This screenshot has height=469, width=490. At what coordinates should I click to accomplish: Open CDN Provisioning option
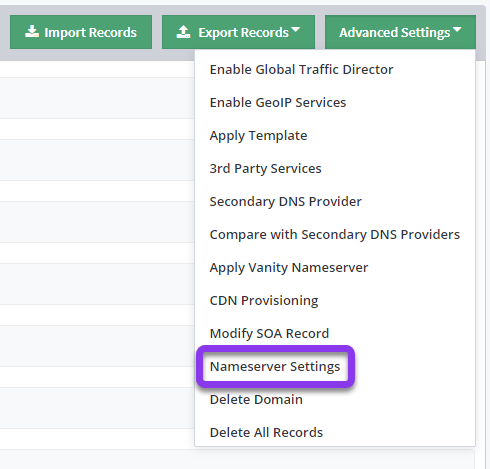pyautogui.click(x=264, y=300)
